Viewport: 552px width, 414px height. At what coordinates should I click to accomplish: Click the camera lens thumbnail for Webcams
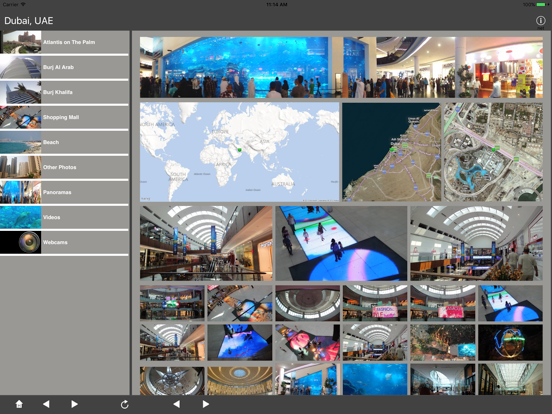(20, 242)
